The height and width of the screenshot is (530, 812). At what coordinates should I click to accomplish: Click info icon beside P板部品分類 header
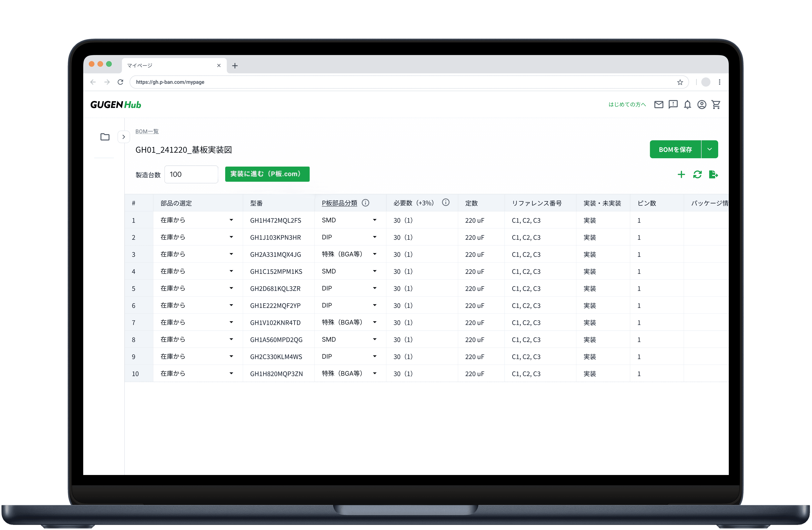(x=365, y=203)
